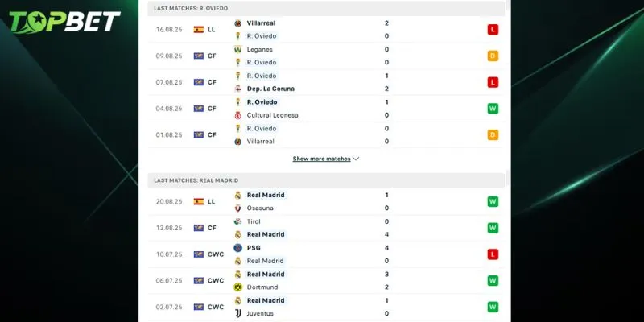Click the red L badge for the PSG match

click(492, 254)
